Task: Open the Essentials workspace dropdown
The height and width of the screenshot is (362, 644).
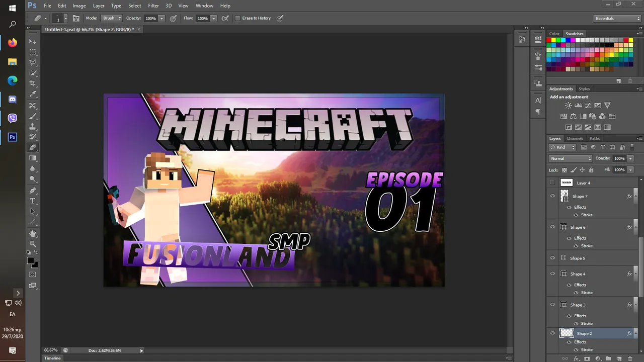Action: (617, 18)
